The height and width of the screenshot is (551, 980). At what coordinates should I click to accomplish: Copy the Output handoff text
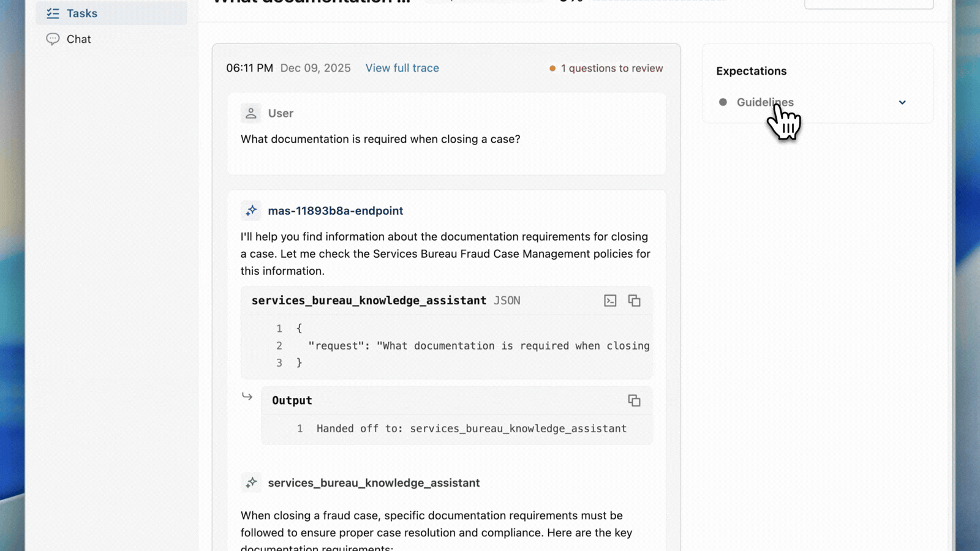click(x=635, y=400)
